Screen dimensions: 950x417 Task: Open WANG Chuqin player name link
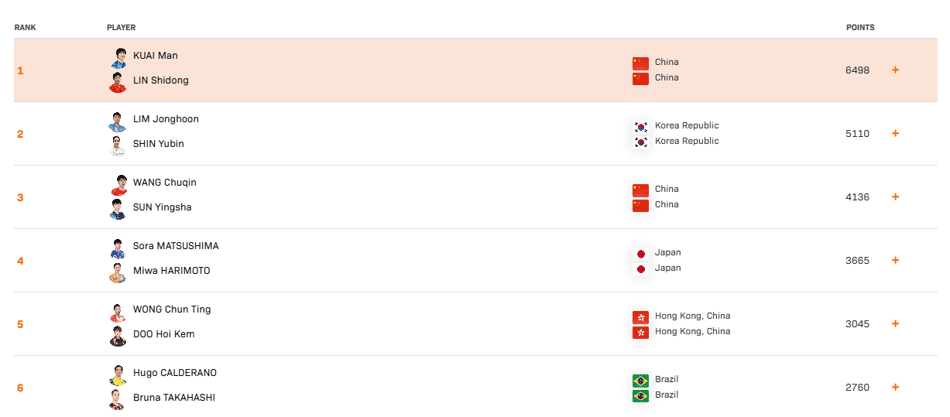(165, 182)
